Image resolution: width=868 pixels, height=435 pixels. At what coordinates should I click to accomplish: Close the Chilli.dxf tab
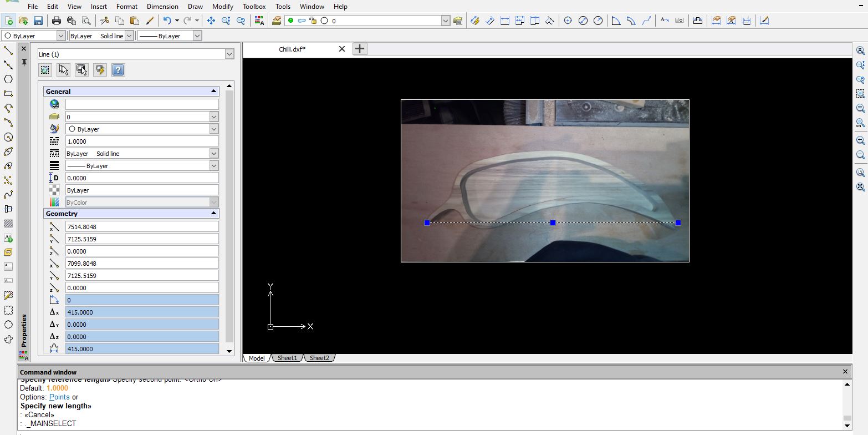point(342,49)
